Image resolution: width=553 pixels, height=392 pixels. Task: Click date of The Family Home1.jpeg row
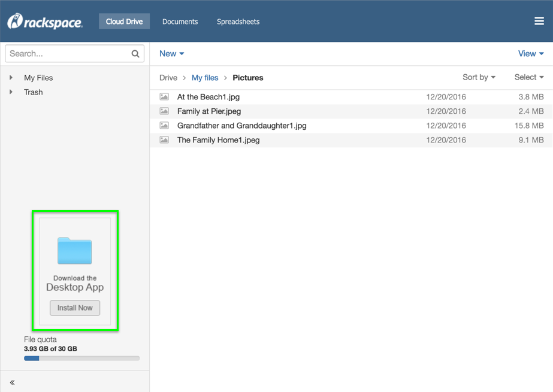coord(446,140)
